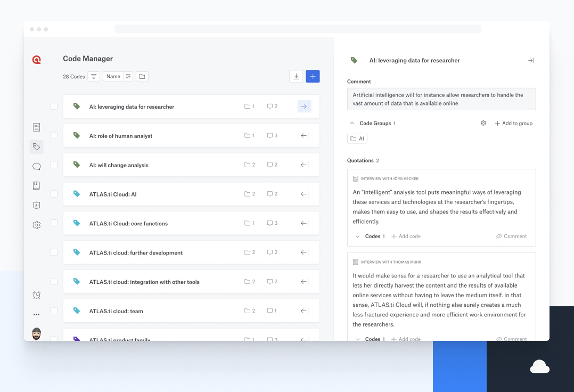574x392 pixels.
Task: Click the blue plus add code button
Action: click(313, 77)
